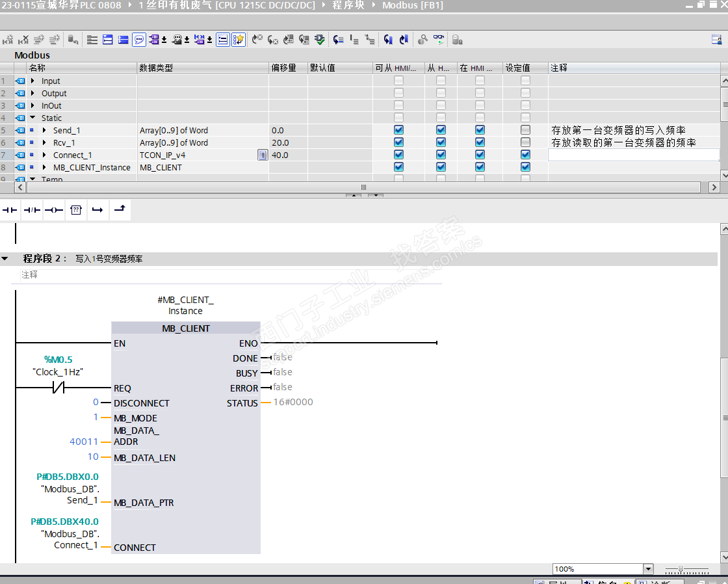
Task: Insert an empty box instruction
Action: [76, 210]
